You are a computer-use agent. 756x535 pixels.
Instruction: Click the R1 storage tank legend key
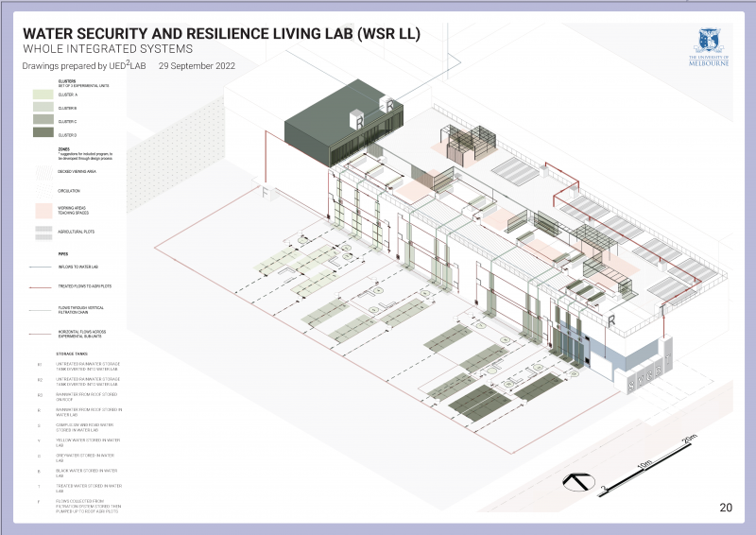pyautogui.click(x=40, y=364)
